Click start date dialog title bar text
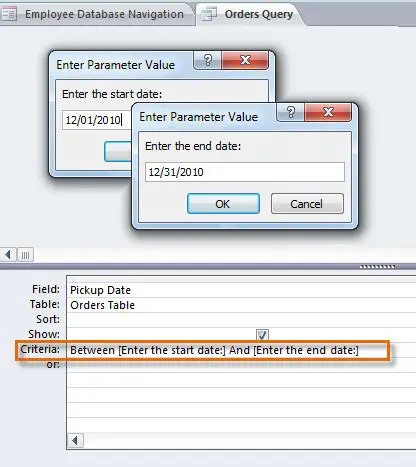416x467 pixels. click(x=115, y=65)
